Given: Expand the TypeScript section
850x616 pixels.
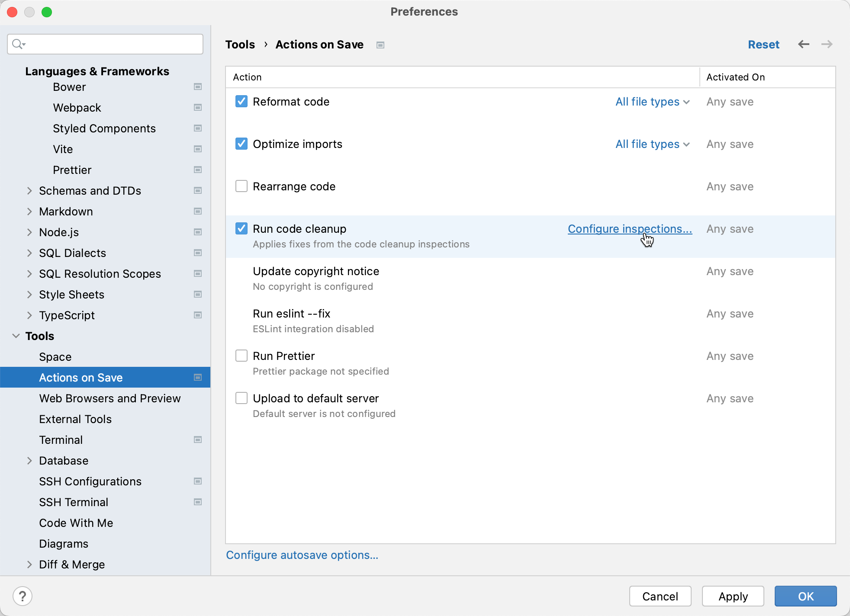Looking at the screenshot, I should click(29, 315).
